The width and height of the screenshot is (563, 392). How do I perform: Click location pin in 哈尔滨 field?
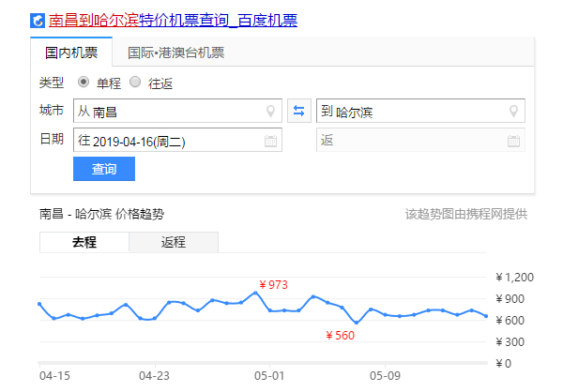point(514,112)
